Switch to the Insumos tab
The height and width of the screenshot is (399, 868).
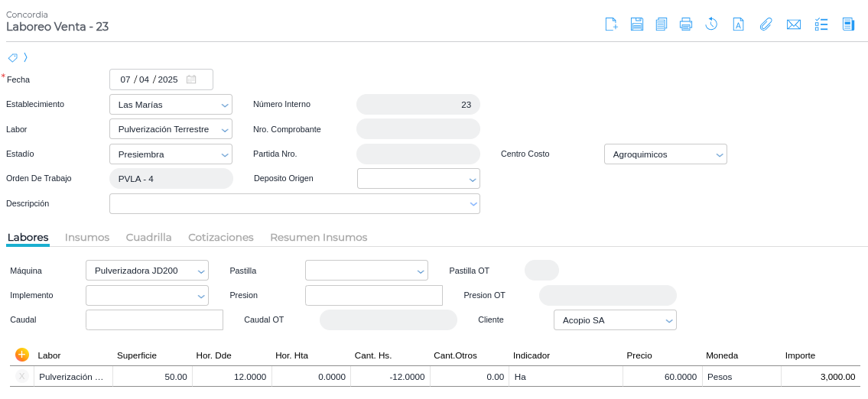click(87, 238)
